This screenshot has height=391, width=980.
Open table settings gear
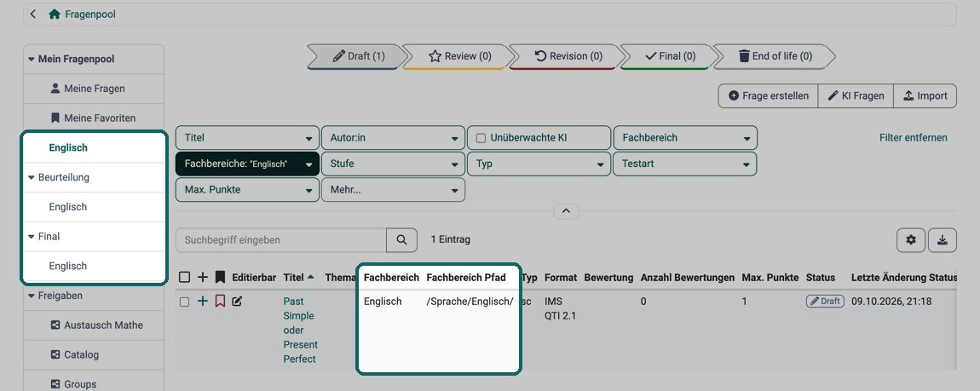tap(911, 240)
